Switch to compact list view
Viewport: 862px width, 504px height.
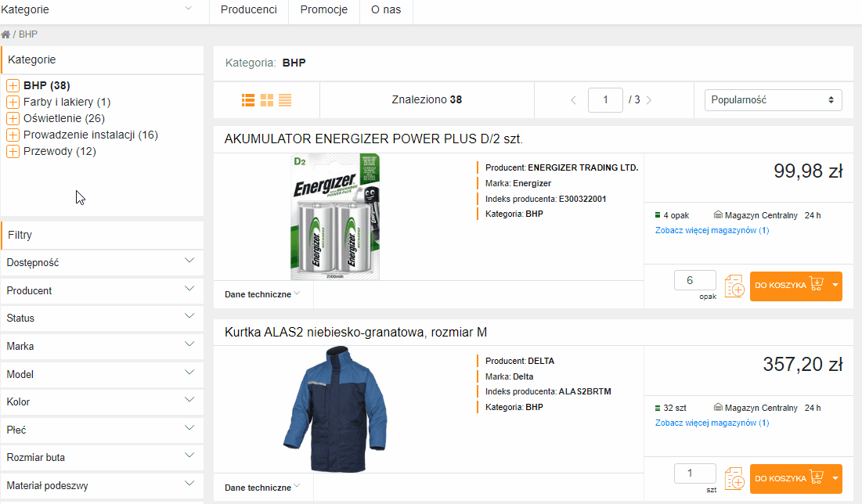coord(285,100)
